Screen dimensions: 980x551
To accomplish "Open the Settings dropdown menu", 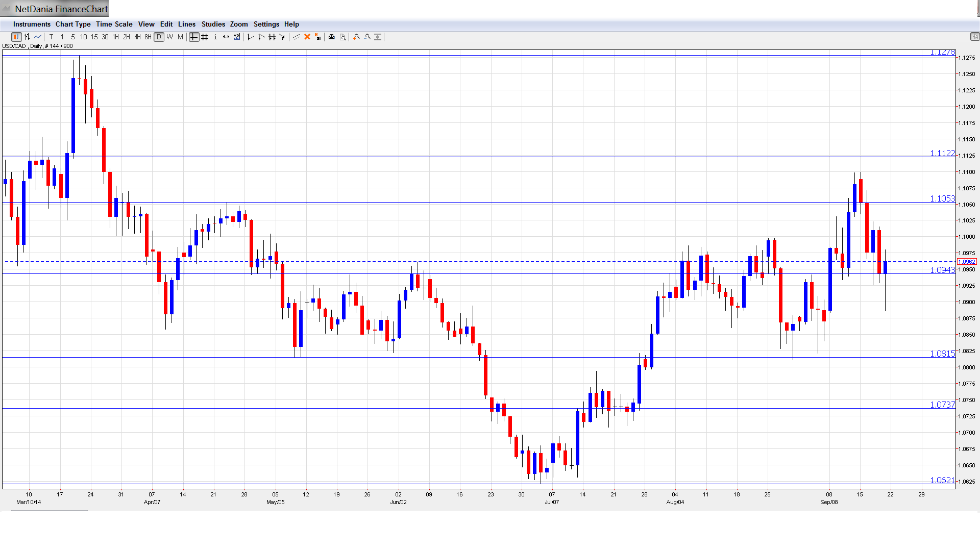I will click(x=266, y=24).
